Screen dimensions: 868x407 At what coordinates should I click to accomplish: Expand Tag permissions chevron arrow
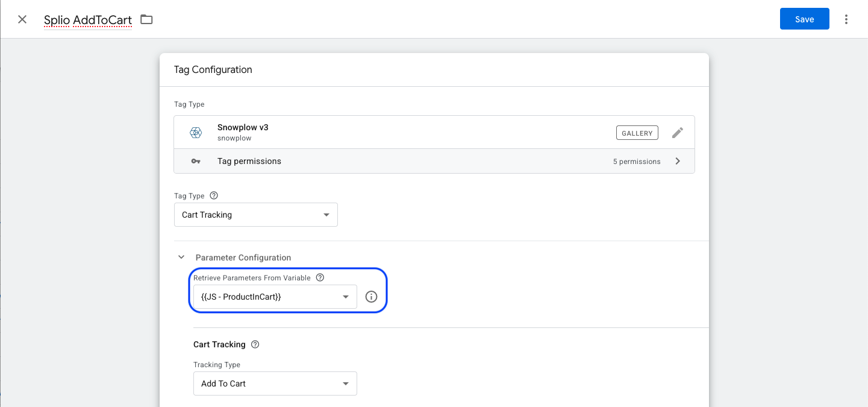678,162
